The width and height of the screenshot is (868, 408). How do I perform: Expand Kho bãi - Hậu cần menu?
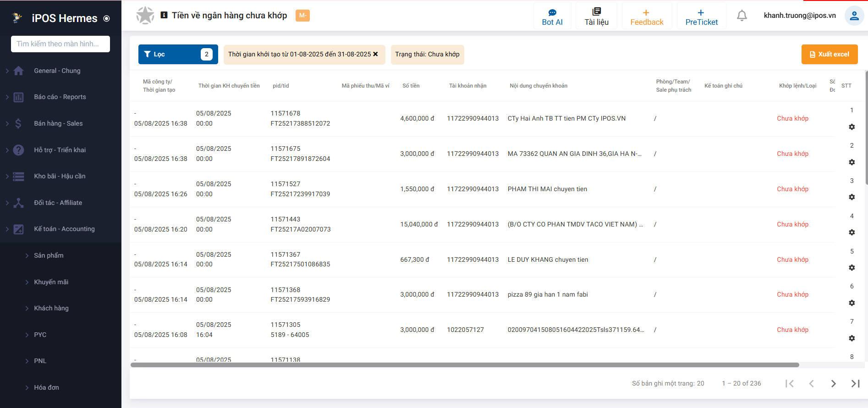(x=7, y=176)
